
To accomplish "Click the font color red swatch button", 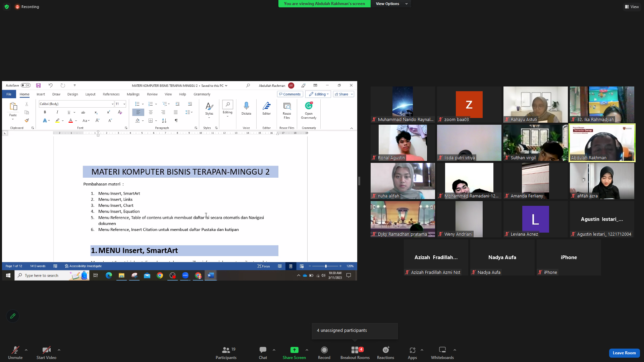I will 70,121.
